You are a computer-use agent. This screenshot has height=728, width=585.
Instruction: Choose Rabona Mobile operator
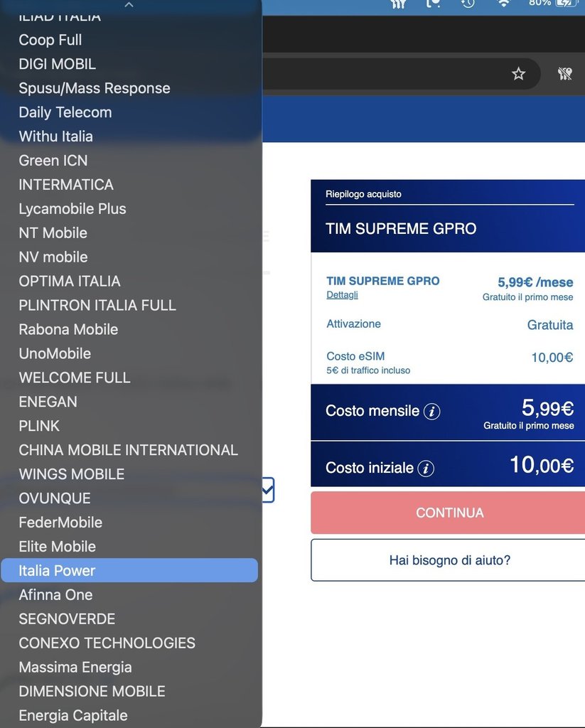68,329
